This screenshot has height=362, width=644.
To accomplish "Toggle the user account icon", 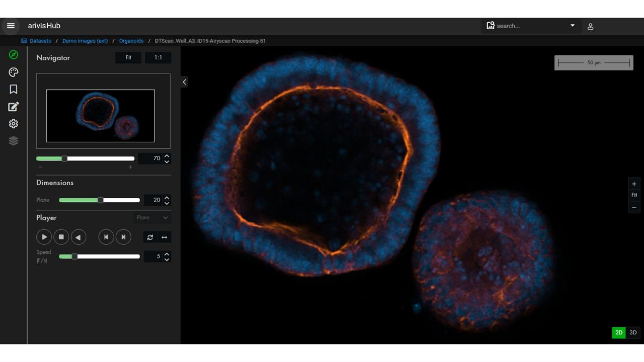I will [590, 26].
